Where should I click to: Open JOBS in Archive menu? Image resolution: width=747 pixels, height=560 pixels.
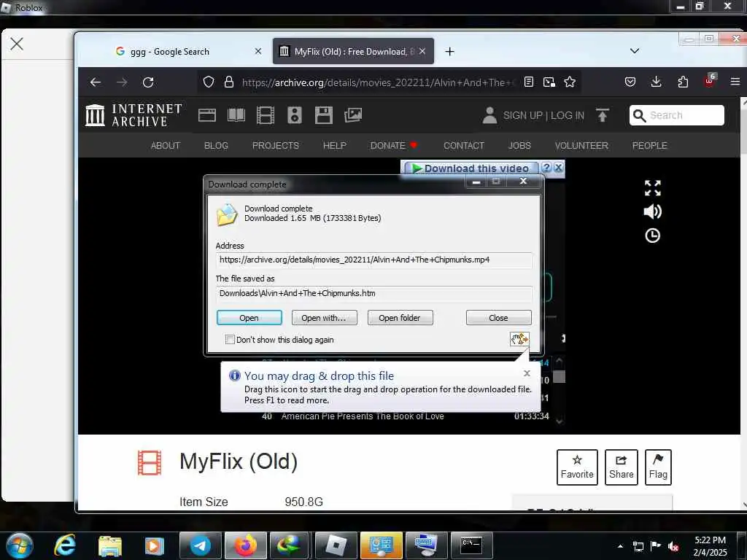click(x=519, y=146)
